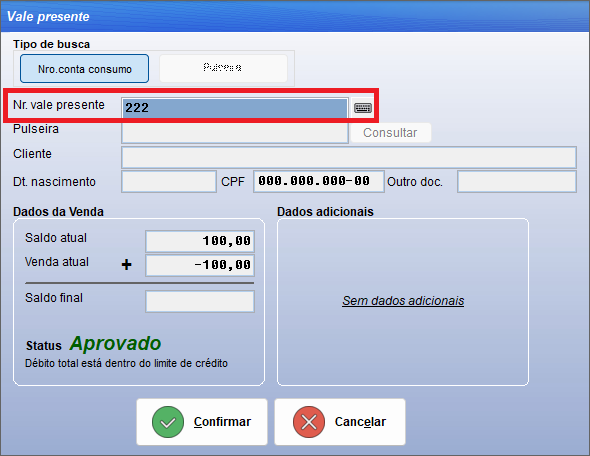
Task: Select the Dt. nascimento field
Action: pyautogui.click(x=169, y=182)
